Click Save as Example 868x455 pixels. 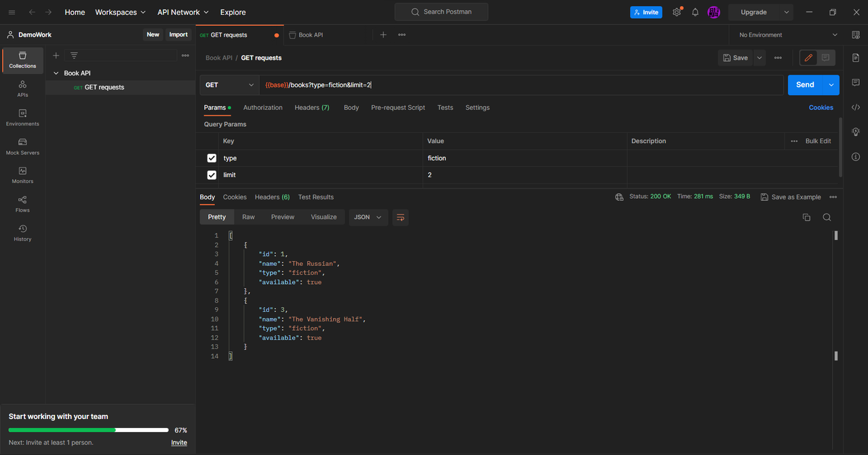point(791,197)
